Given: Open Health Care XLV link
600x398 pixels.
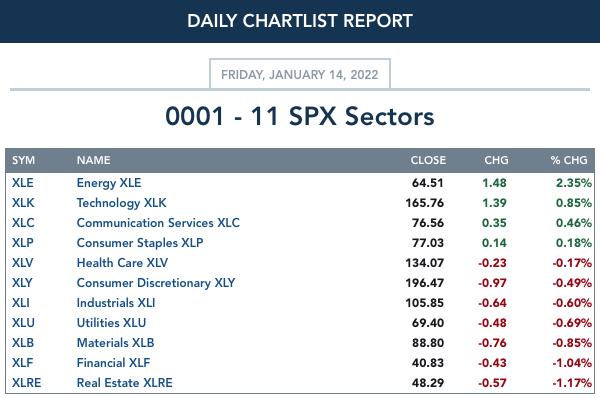Looking at the screenshot, I should point(122,263).
